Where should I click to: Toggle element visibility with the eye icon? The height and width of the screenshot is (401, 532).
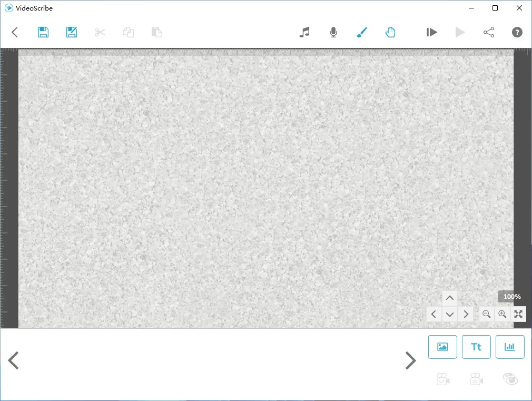[x=510, y=379]
